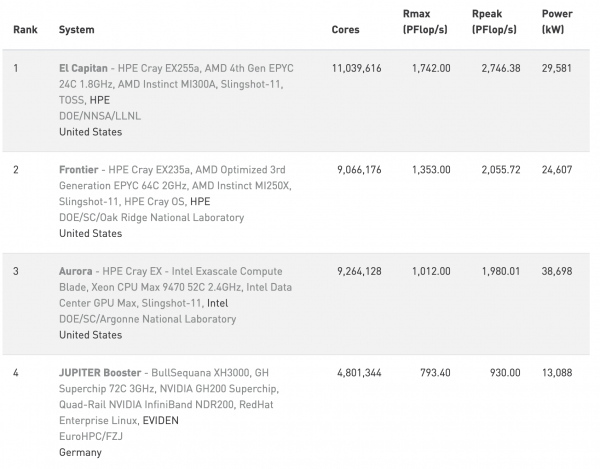This screenshot has width=600, height=469.
Task: Click Frontier's Rmax value 1,353.00
Action: coord(431,170)
